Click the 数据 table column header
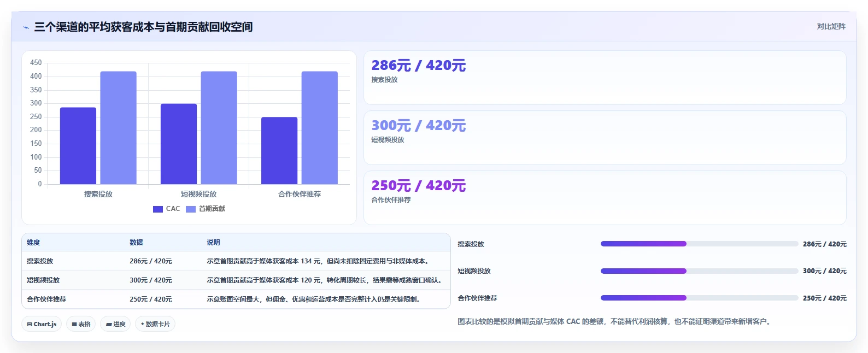The image size is (868, 353). coord(136,243)
